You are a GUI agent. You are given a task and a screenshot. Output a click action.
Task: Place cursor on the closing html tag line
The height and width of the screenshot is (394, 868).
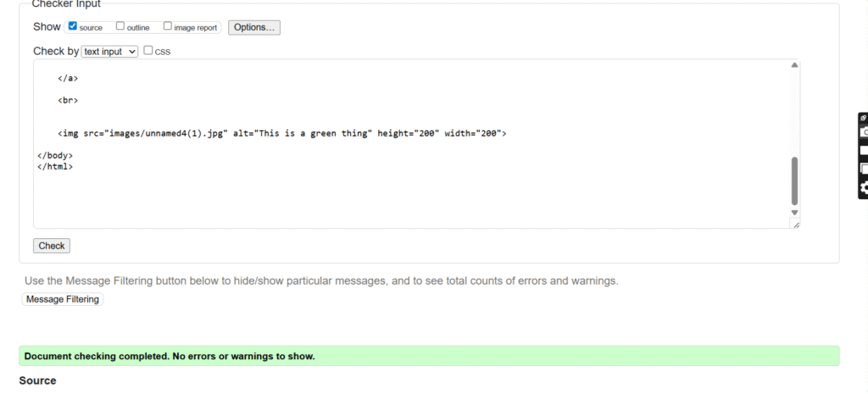[x=55, y=167]
